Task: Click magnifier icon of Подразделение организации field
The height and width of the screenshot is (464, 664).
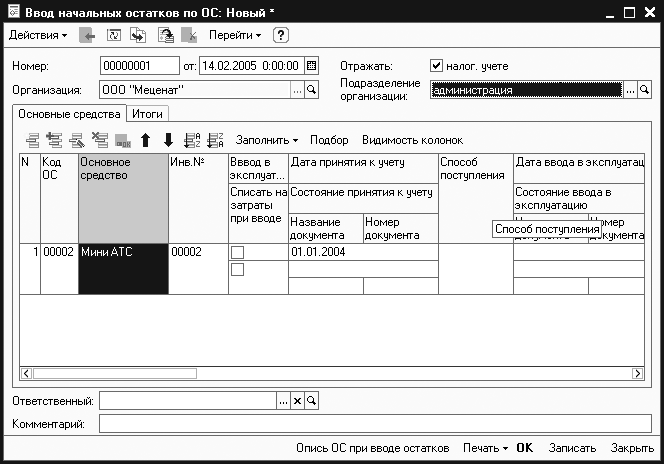Action: coord(644,90)
